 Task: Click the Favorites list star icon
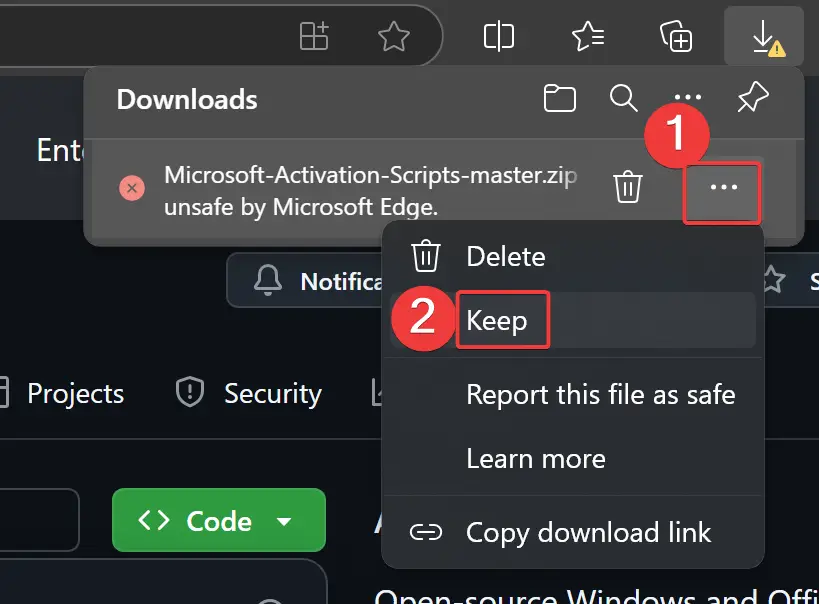pos(587,36)
